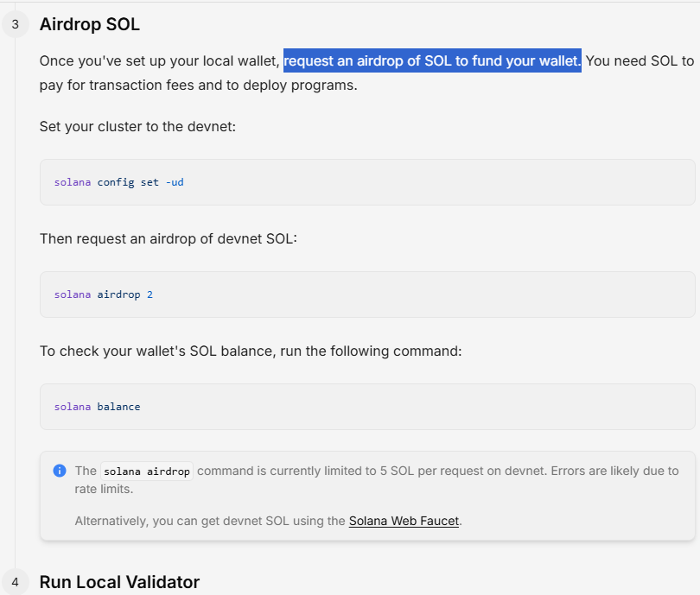Click the 'pay for transaction fees' sentence
Viewport: 700px width, 595px height.
198,85
